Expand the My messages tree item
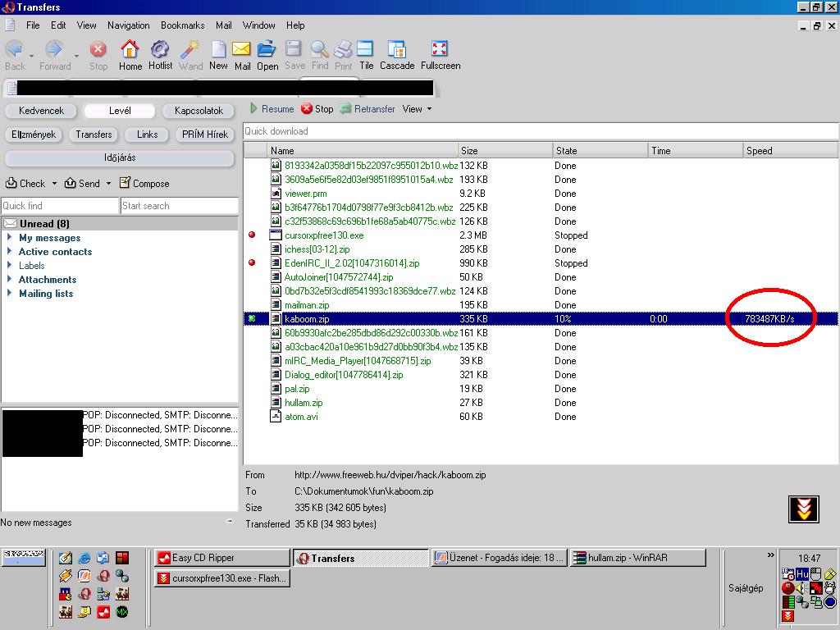The image size is (840, 630). coord(10,238)
